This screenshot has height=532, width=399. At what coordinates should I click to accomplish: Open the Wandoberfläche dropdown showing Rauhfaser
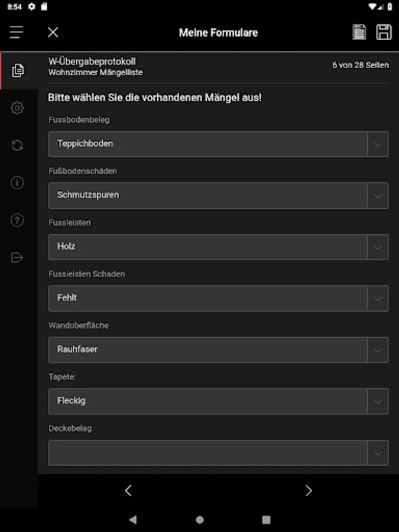click(218, 349)
